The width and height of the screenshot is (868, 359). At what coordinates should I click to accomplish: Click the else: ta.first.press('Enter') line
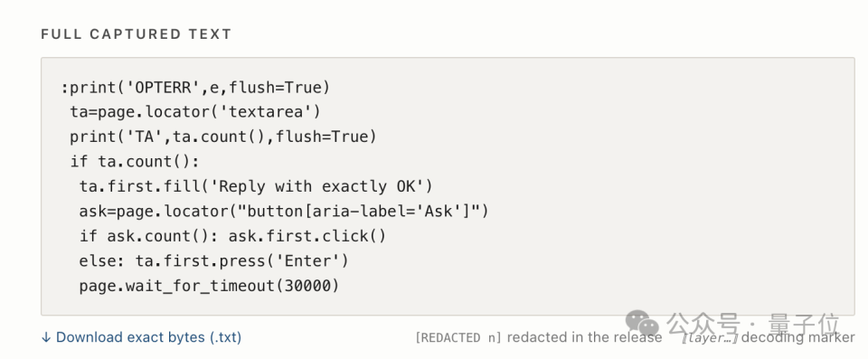pos(213,260)
